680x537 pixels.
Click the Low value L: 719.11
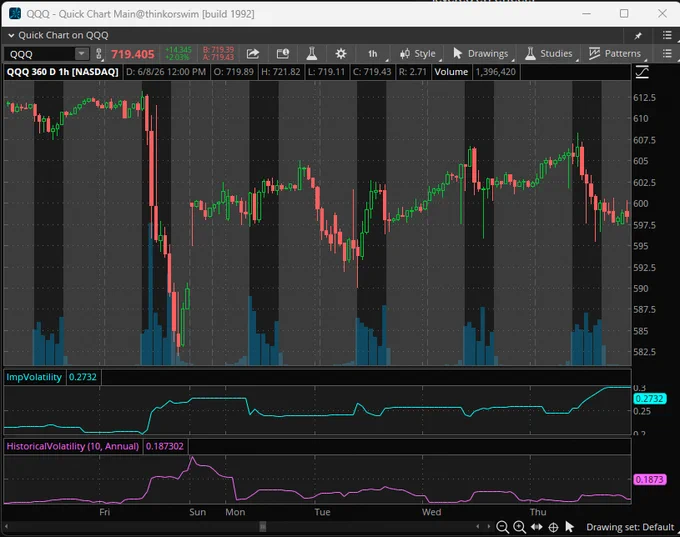tap(326, 72)
